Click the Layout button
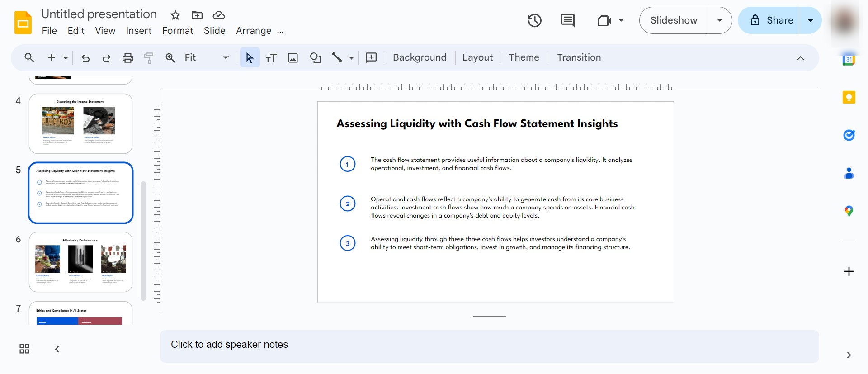The width and height of the screenshot is (868, 374). [477, 57]
